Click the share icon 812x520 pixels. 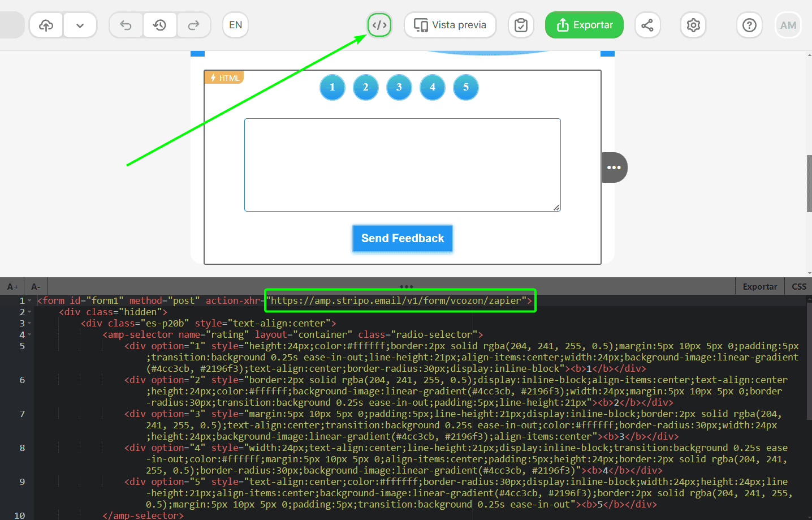[x=647, y=25]
